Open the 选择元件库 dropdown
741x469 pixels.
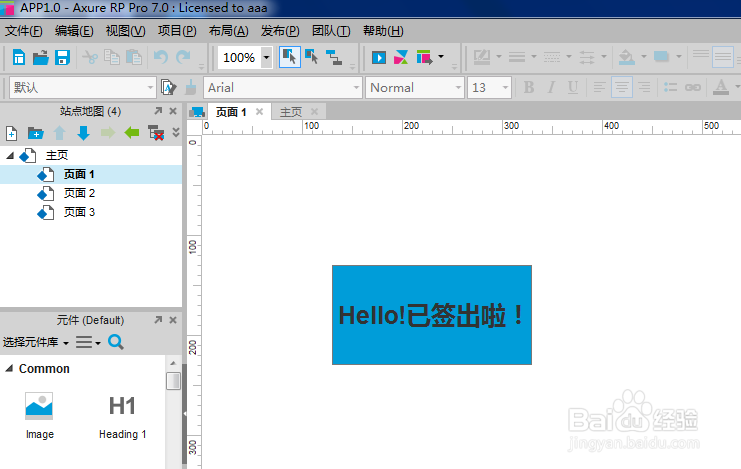tap(36, 342)
